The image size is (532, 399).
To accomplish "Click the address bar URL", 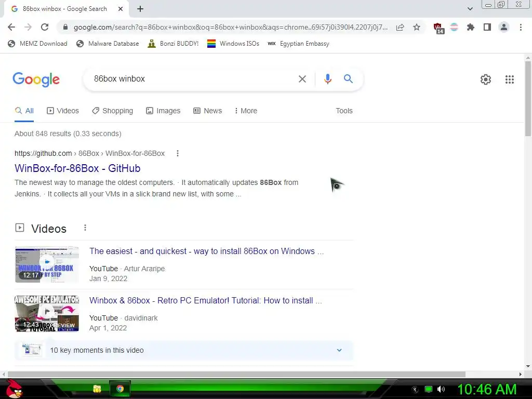I will (230, 27).
